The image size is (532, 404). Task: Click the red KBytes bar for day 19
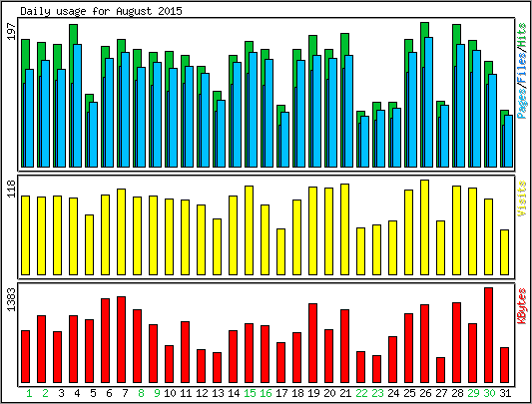coord(312,343)
